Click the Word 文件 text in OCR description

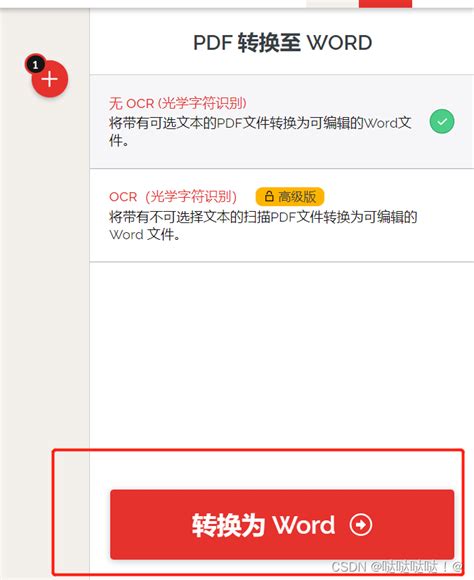point(145,235)
